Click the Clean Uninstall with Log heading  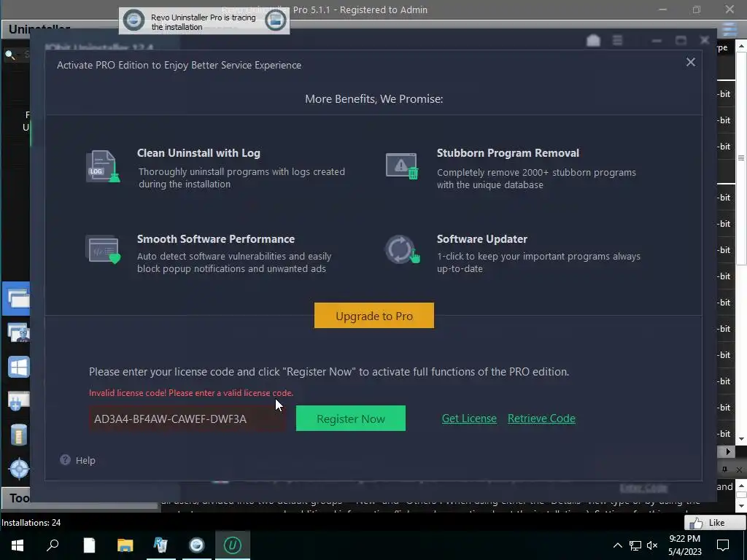198,153
